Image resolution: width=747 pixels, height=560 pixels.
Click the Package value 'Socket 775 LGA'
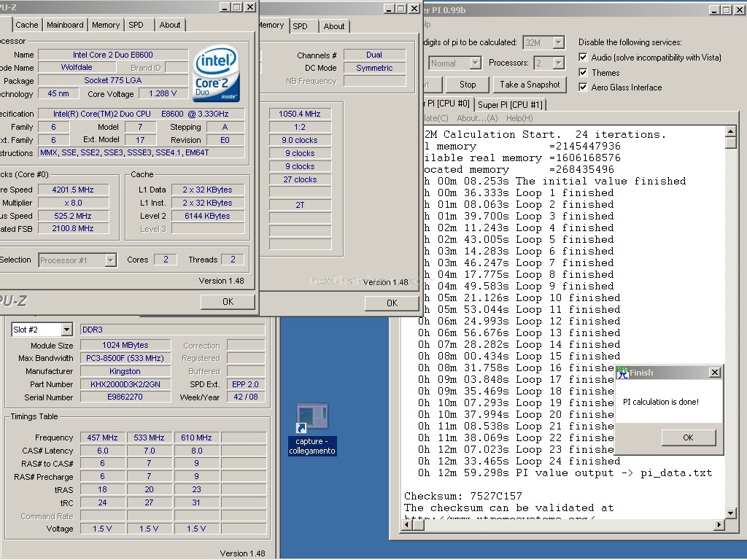(x=113, y=80)
